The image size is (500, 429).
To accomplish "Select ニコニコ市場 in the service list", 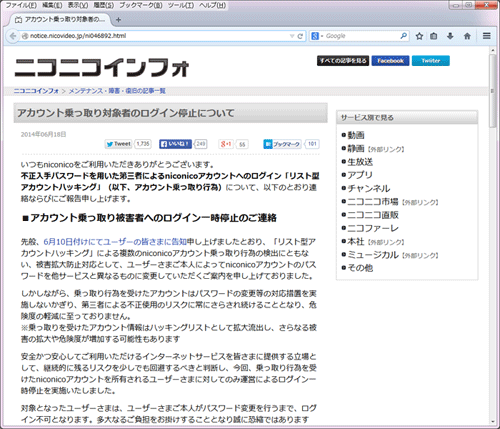I will (x=373, y=202).
